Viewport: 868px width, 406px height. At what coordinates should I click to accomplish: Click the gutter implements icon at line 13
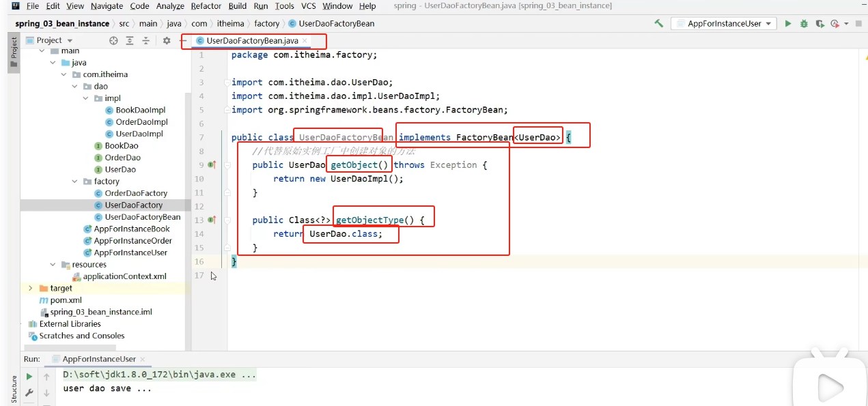point(212,220)
